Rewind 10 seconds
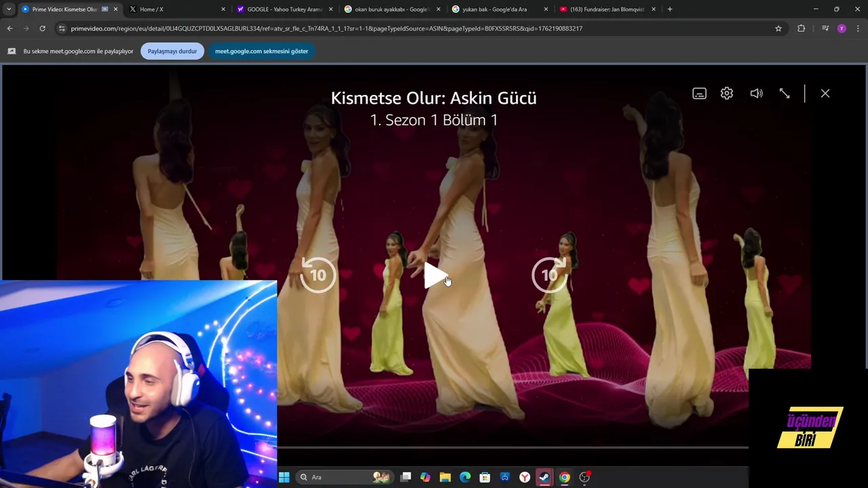The height and width of the screenshot is (488, 868). (318, 274)
